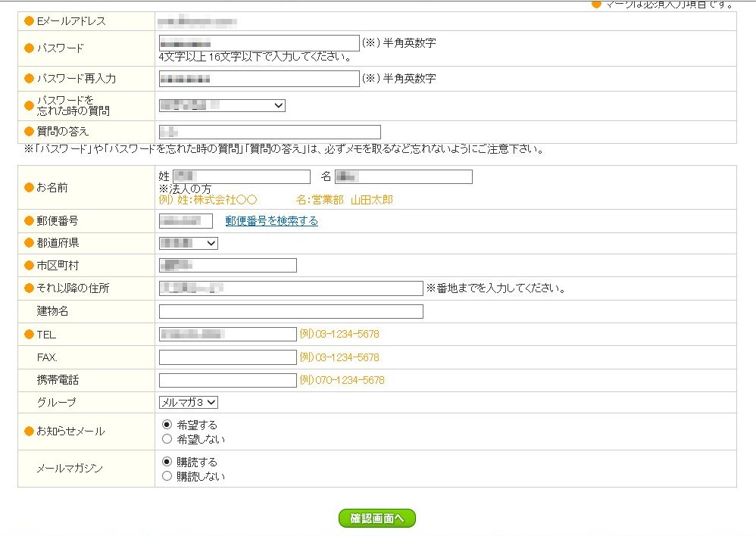Screen dimensions: 756x536
Task: Click the それ以降の住所 address field
Action: (291, 288)
